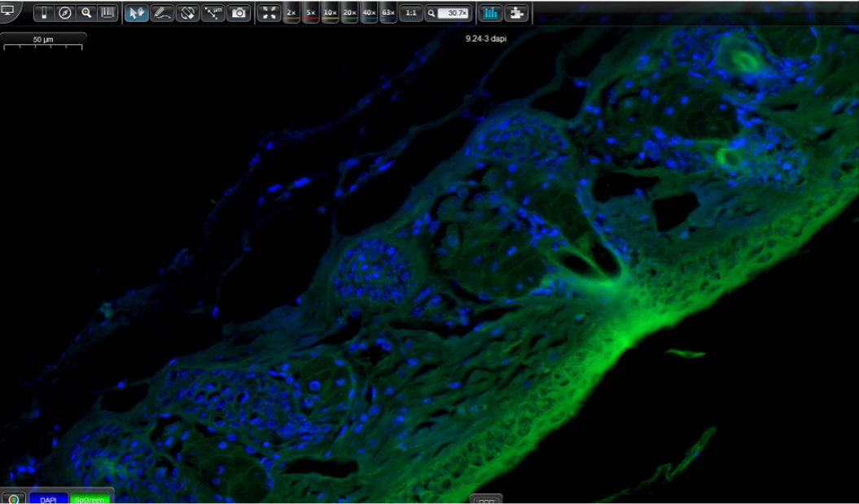Switch to 40x magnification
The height and width of the screenshot is (504, 859).
coord(369,13)
